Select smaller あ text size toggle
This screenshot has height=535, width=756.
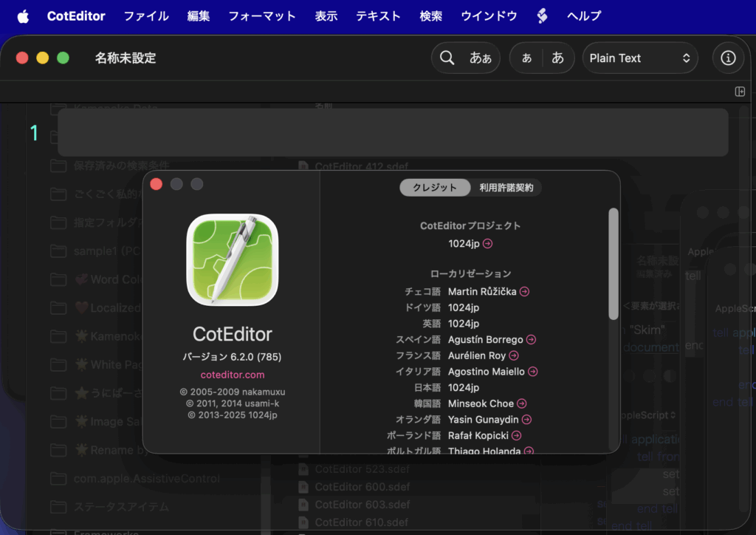pyautogui.click(x=526, y=58)
